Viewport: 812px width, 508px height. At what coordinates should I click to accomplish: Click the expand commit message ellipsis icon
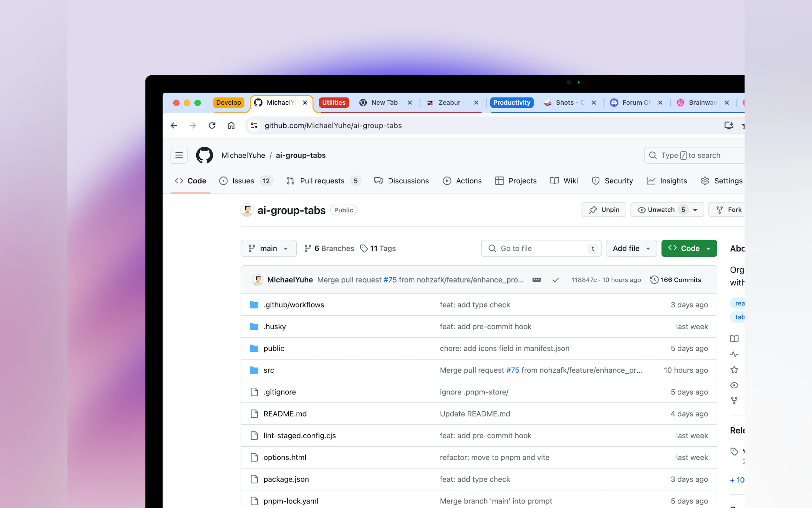[536, 280]
